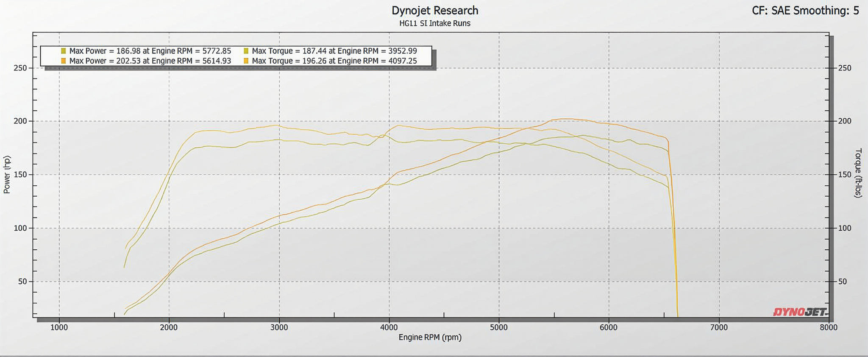Viewport: 868px width, 357px height.
Task: Click the 6000 tick on RPM axis
Action: pyautogui.click(x=609, y=327)
